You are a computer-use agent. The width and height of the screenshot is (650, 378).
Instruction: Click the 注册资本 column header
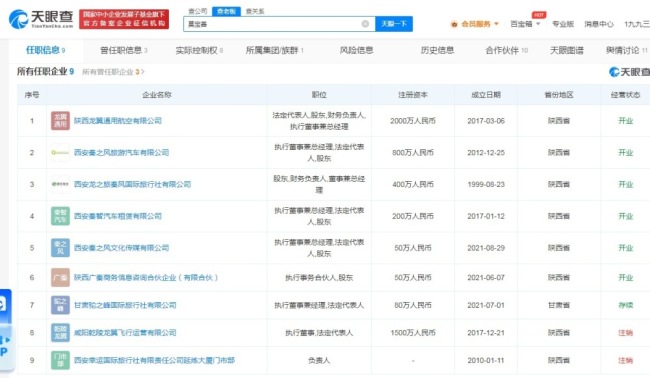413,95
